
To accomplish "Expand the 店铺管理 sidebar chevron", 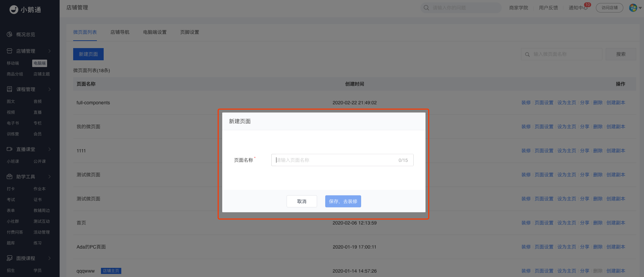I will click(49, 51).
